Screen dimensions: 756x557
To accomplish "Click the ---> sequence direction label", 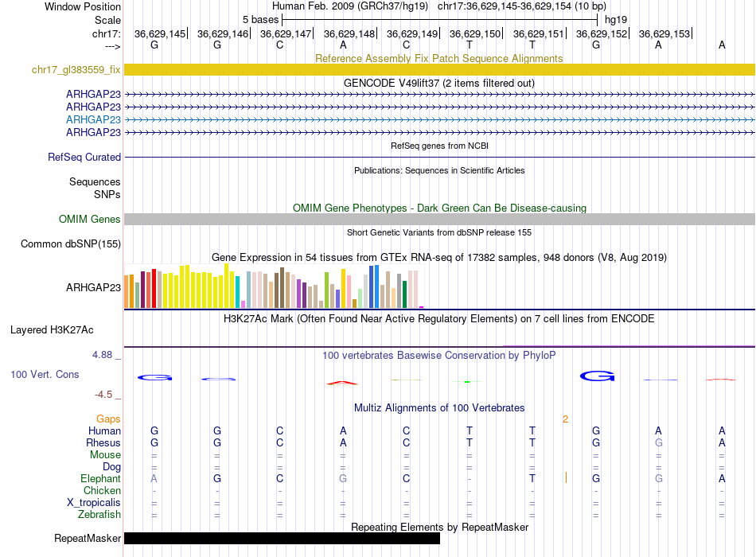I will pyautogui.click(x=112, y=46).
